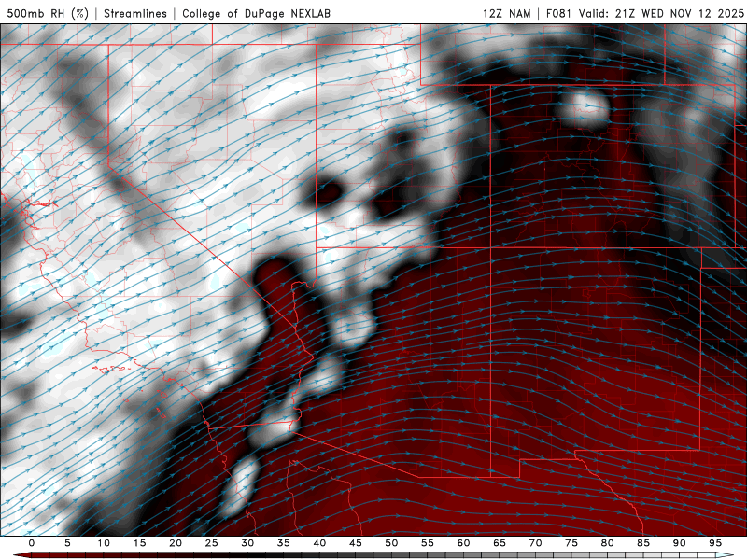Click the "0" value on the color scale
Image resolution: width=747 pixels, height=560 pixels.
pos(32,543)
